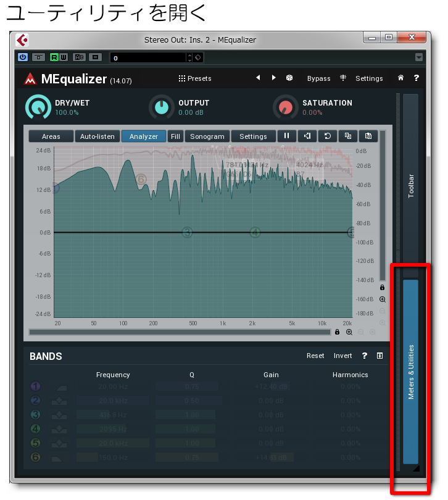
Task: Go to the previous preset arrow
Action: tap(258, 78)
